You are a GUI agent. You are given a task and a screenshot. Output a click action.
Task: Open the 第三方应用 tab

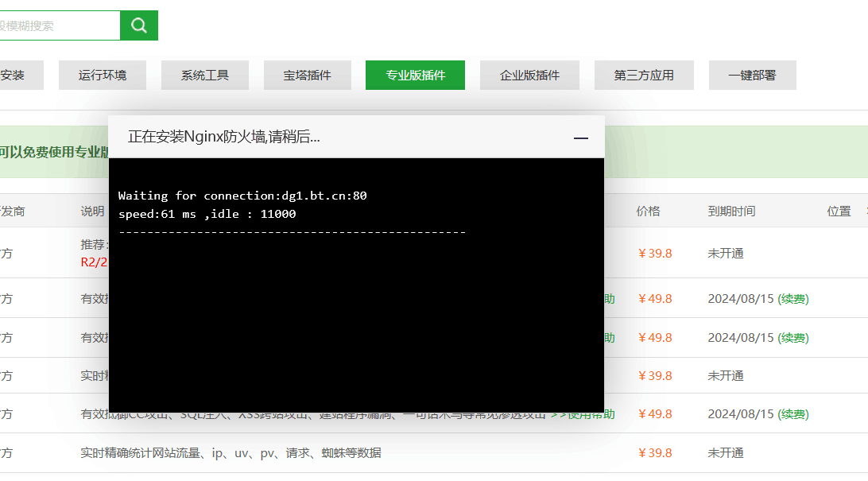coord(644,76)
